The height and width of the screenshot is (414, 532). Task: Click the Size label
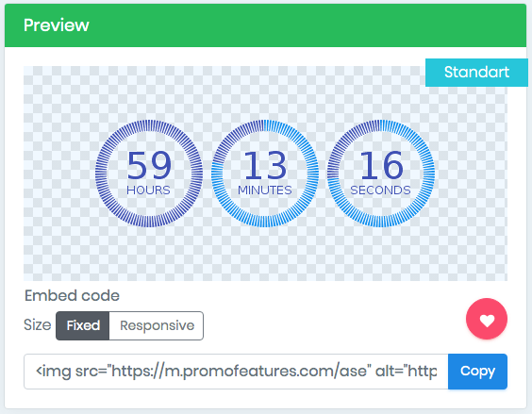38,325
